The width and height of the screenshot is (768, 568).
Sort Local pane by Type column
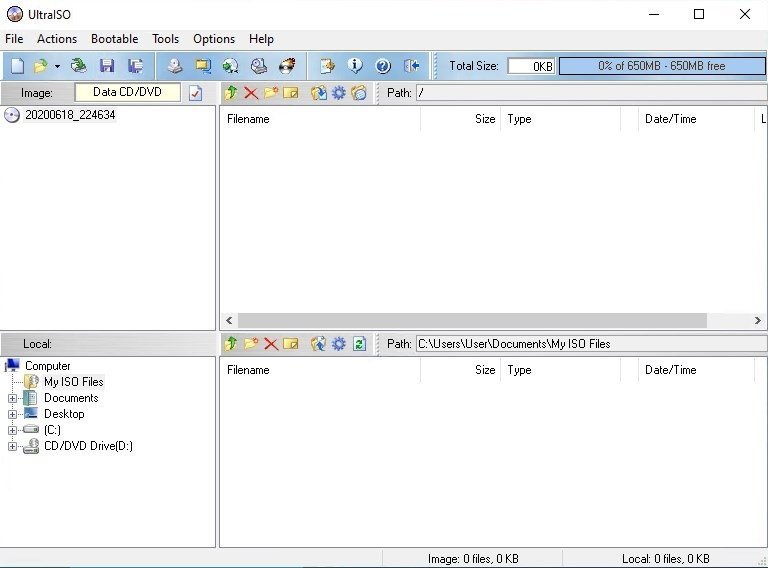pos(561,370)
